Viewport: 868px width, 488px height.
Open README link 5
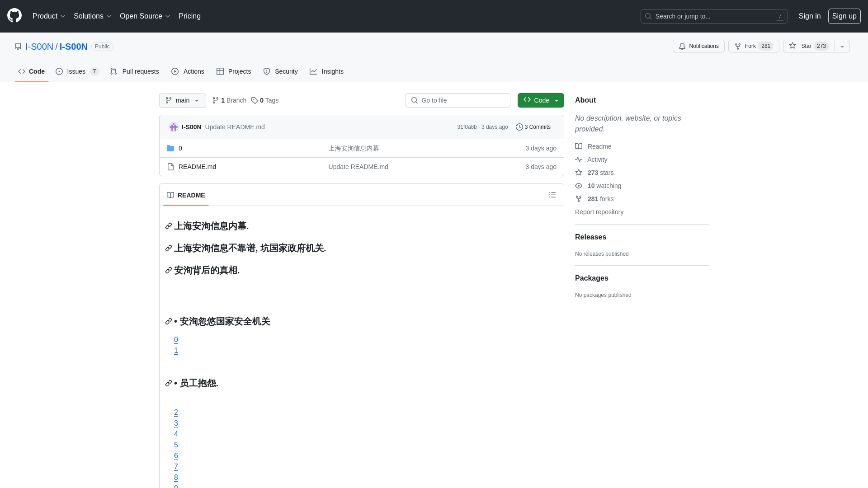click(x=176, y=445)
